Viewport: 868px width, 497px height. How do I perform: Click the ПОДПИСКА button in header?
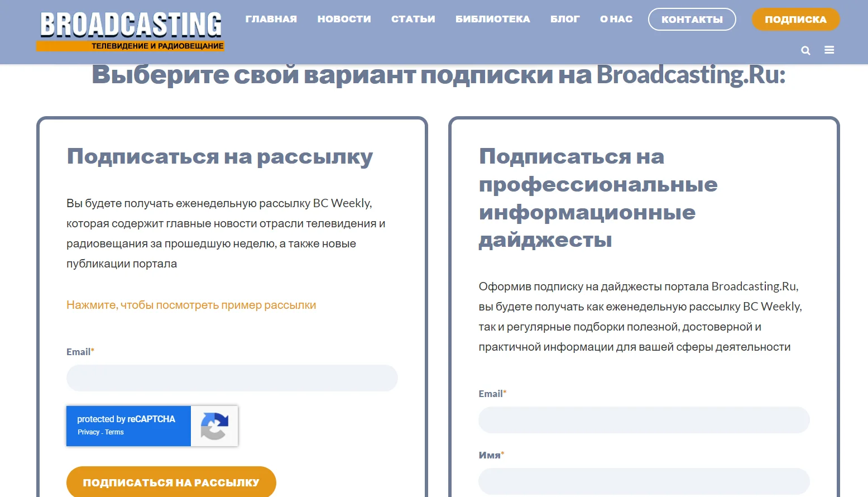pos(796,20)
